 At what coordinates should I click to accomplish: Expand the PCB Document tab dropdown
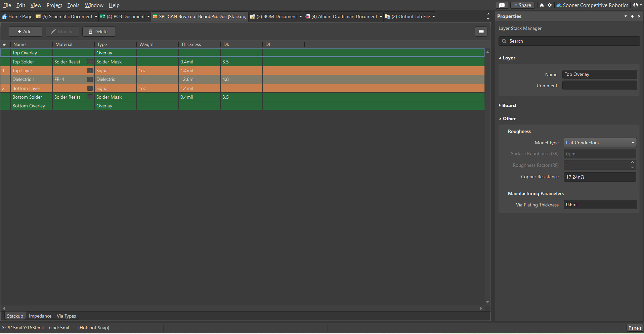148,16
